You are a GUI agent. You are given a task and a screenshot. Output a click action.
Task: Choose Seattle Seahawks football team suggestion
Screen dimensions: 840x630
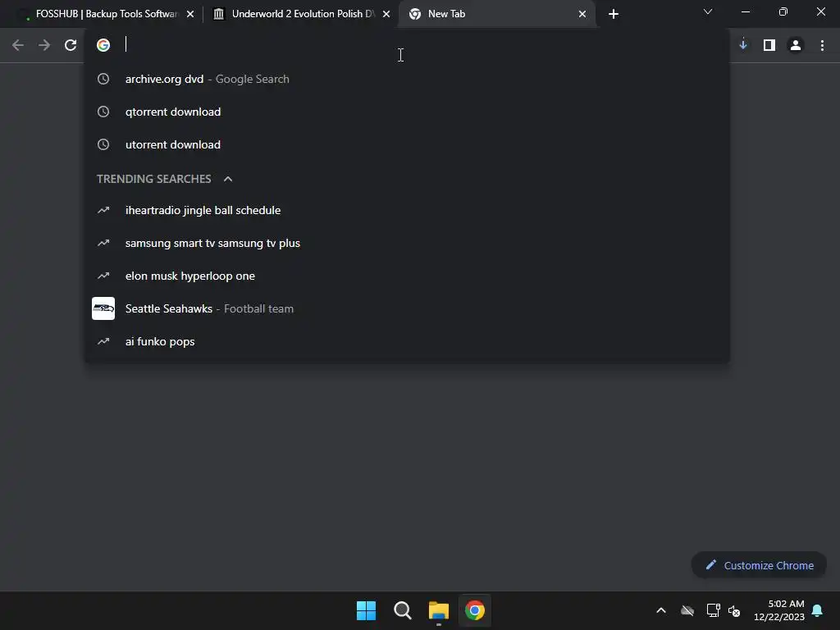point(407,308)
